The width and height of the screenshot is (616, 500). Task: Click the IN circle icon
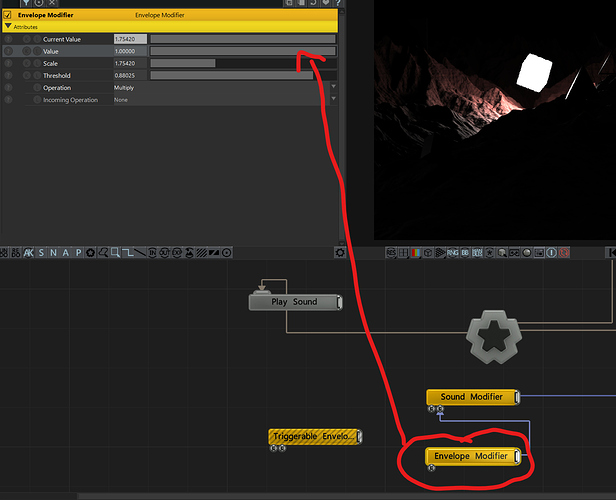[x=152, y=253]
